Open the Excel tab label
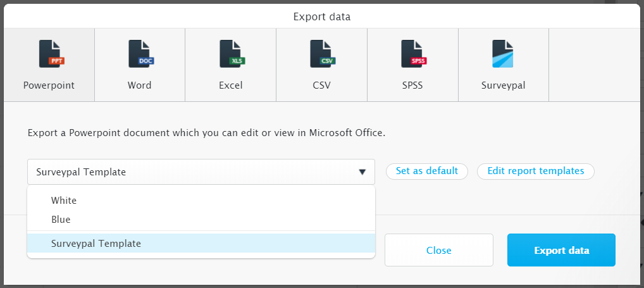This screenshot has width=644, height=288. pos(231,85)
